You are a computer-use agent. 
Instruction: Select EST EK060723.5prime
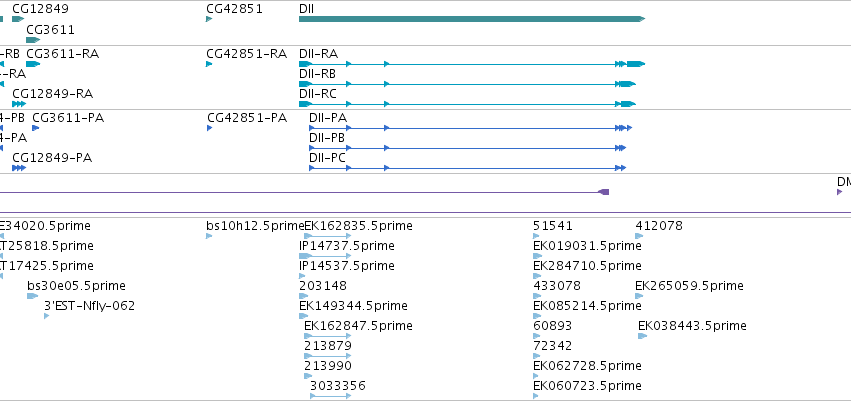click(536, 396)
